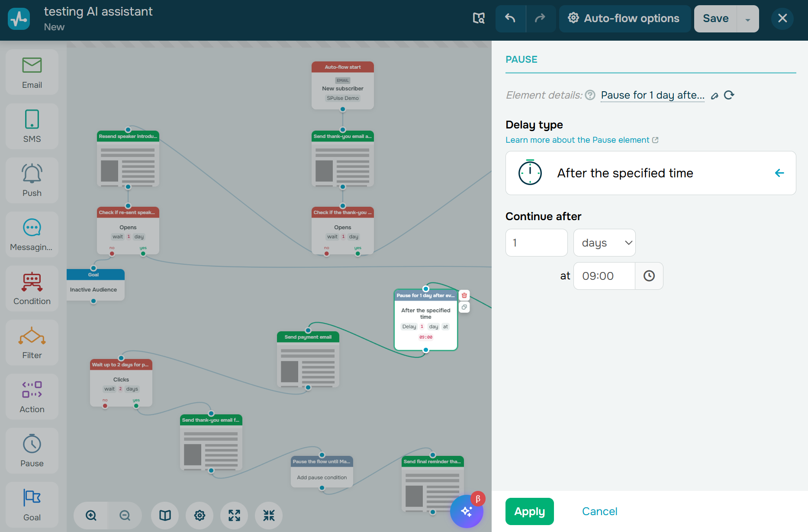Open the days unit dropdown

pyautogui.click(x=605, y=243)
